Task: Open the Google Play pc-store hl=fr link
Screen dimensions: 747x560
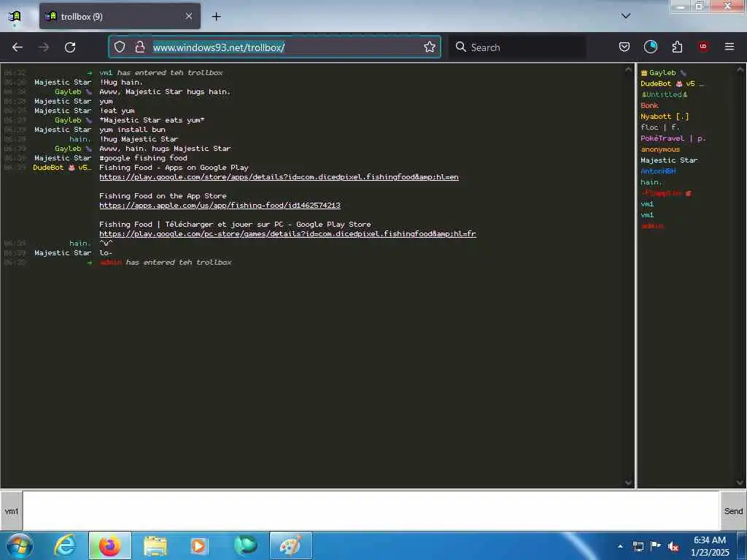Action: pos(287,234)
